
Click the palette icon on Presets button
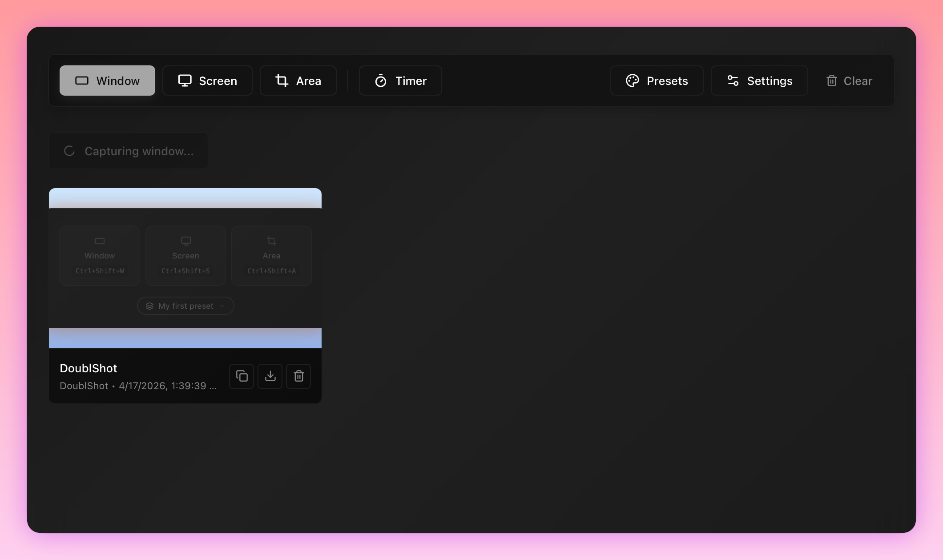coord(633,81)
